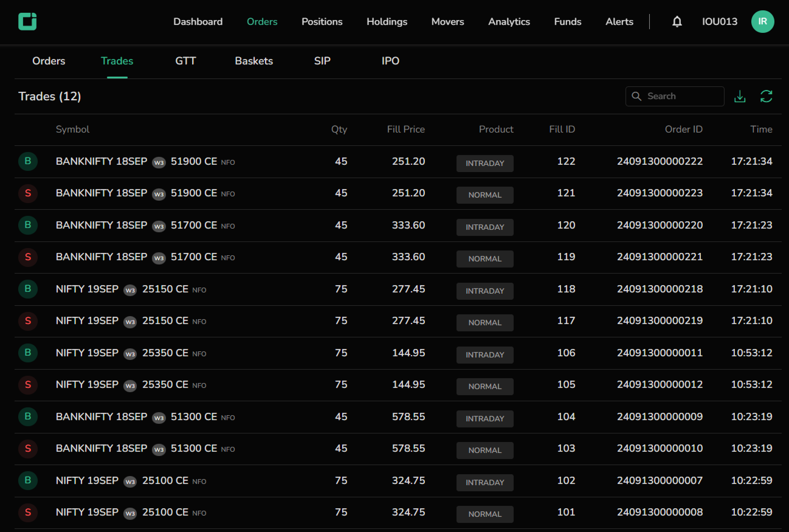Open Alerts page

(x=619, y=21)
